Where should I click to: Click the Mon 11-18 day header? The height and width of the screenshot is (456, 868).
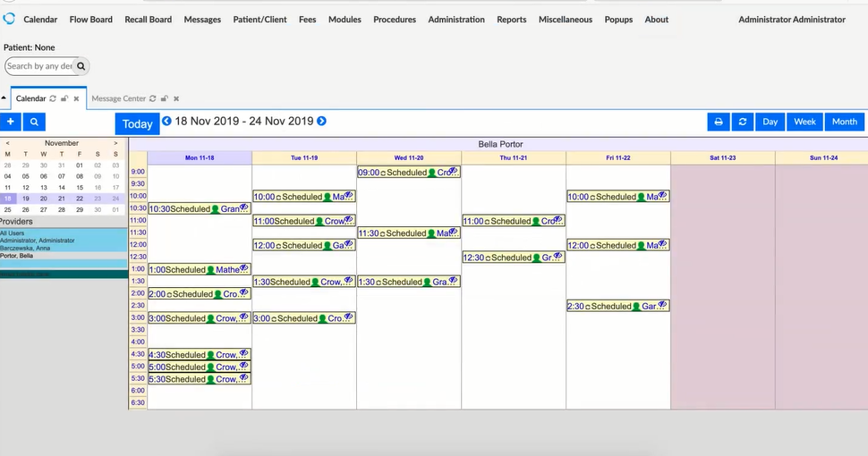pyautogui.click(x=200, y=157)
